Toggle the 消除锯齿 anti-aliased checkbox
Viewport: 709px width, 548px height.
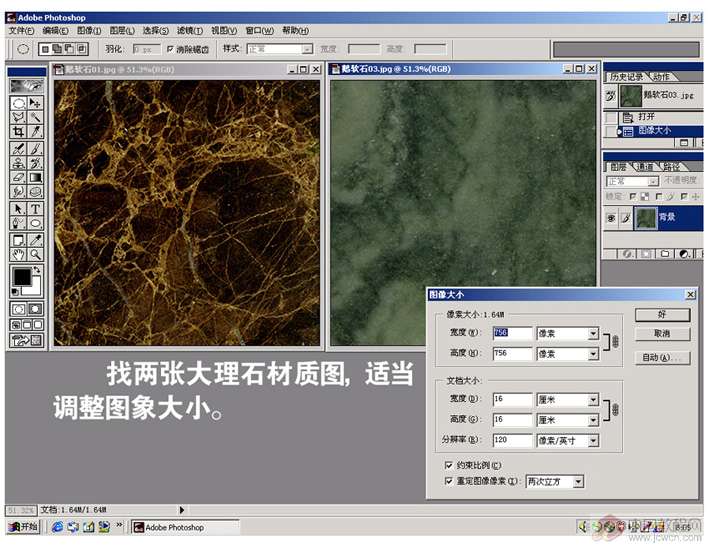click(170, 49)
